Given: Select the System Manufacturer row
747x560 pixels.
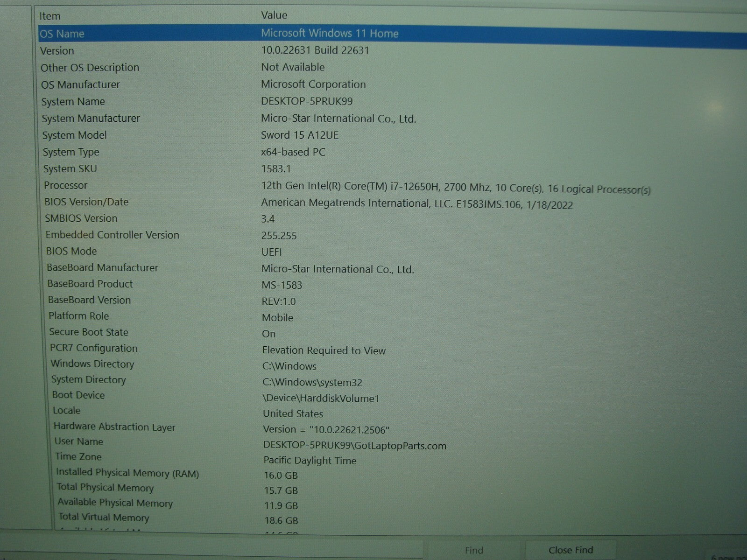Looking at the screenshot, I should pyautogui.click(x=91, y=119).
